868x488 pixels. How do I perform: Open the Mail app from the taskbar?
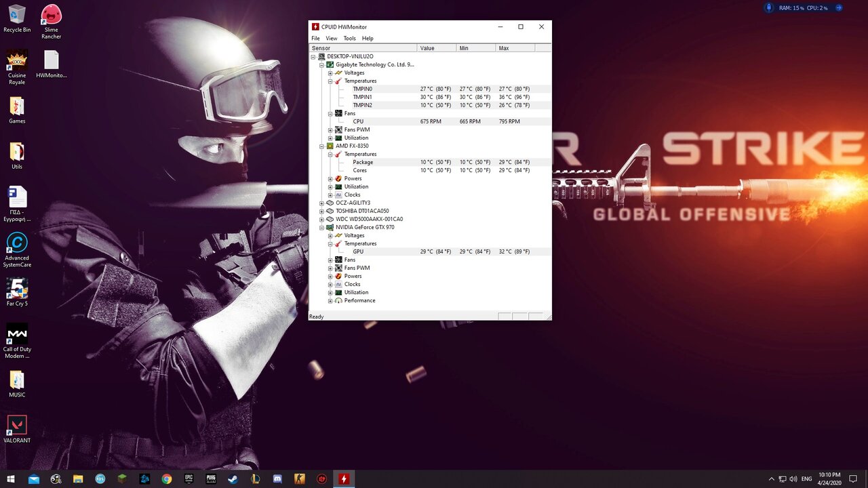[34, 479]
